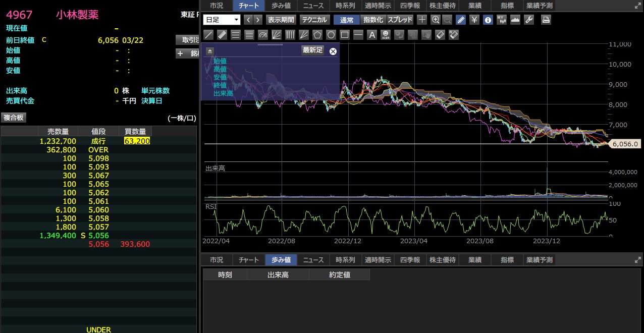Maximize the lower 歩み値 panel
Screen dimensions: 644x333
pos(637,260)
